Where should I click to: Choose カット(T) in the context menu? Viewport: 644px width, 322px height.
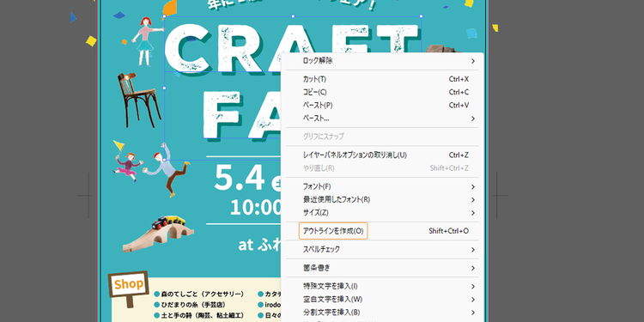tap(382, 79)
